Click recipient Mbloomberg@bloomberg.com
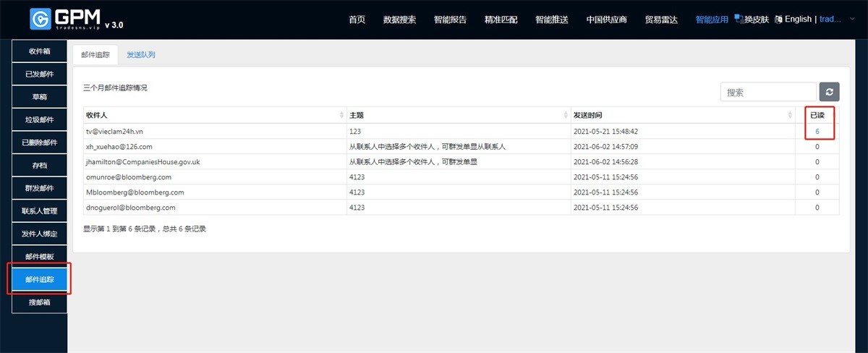This screenshot has height=353, width=868. coord(135,192)
